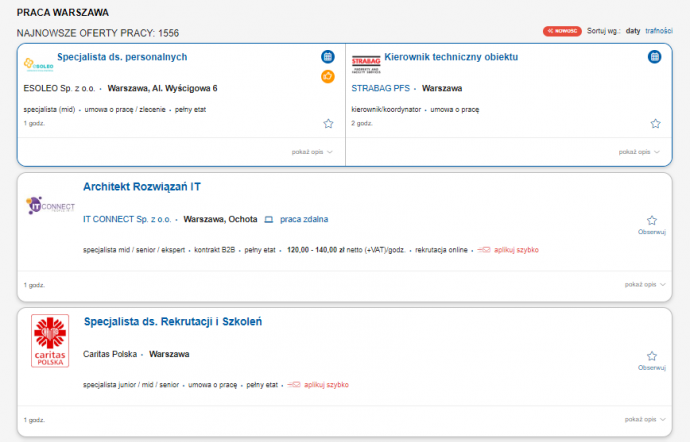
Task: Click the NOWOŚĆ red badge
Action: (x=562, y=31)
